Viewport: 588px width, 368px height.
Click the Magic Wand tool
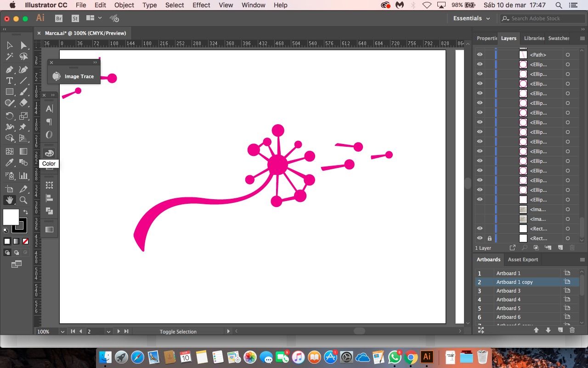tap(9, 57)
